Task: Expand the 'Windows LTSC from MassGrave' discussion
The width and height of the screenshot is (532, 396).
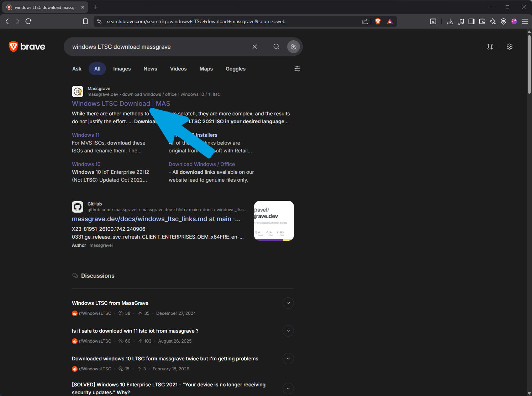Action: [288, 303]
